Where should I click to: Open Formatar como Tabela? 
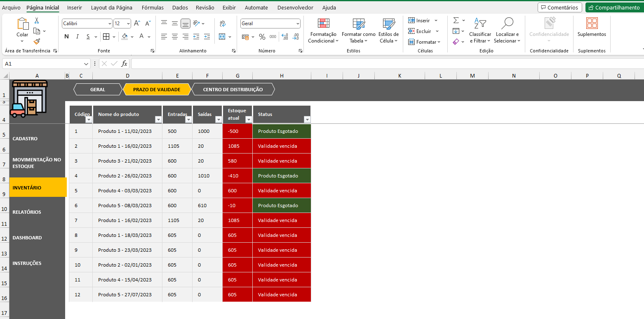[x=358, y=31]
